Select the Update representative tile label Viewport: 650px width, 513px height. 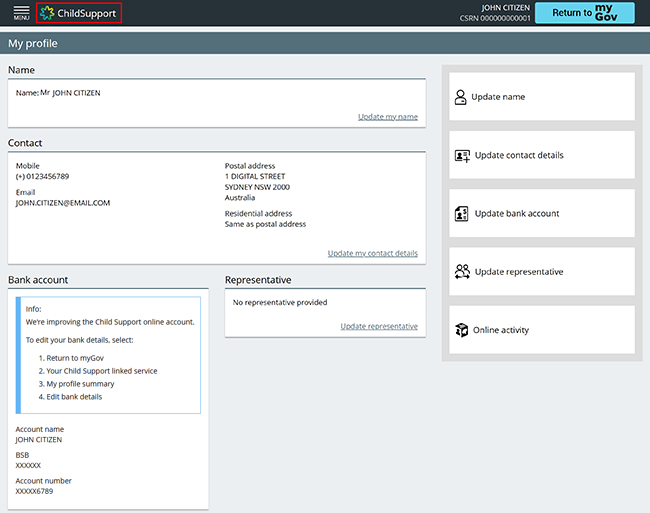pos(519,272)
